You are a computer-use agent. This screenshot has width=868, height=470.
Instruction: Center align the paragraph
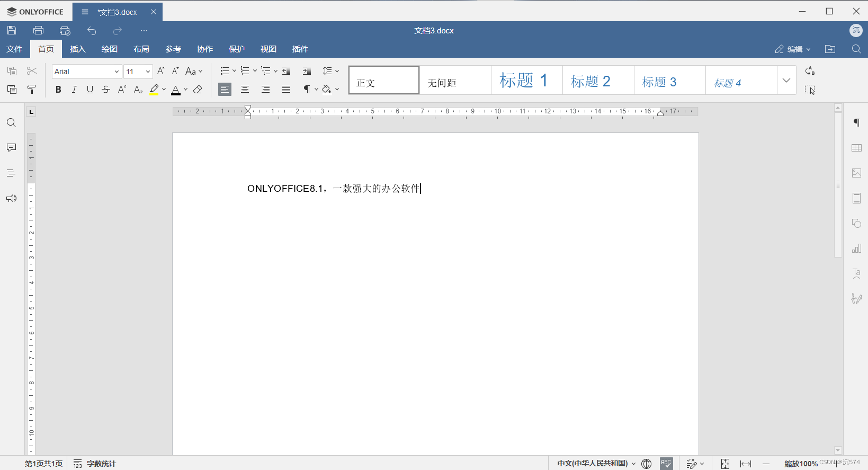tap(245, 90)
